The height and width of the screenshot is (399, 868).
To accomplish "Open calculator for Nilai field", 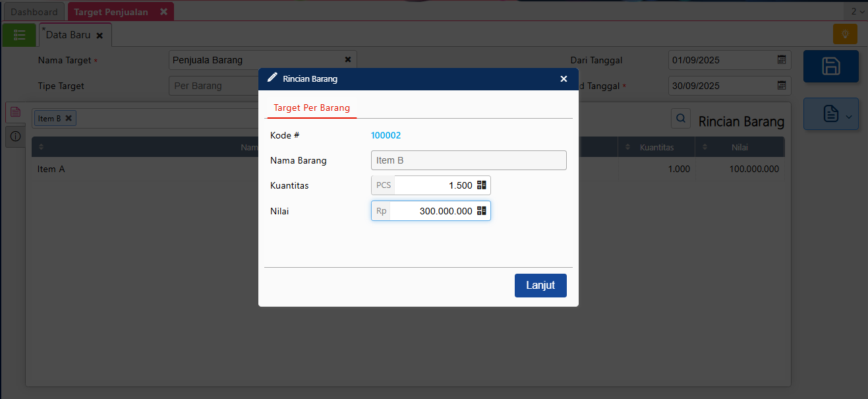I will coord(481,211).
